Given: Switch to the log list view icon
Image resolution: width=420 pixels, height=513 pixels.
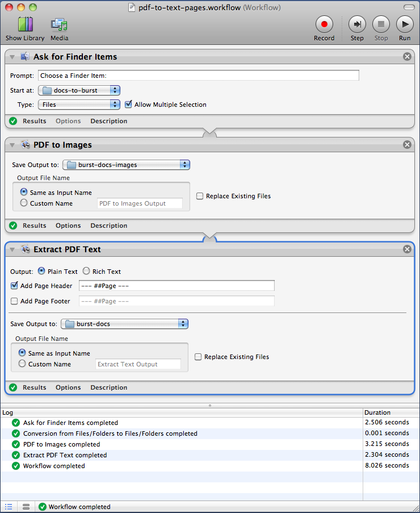Looking at the screenshot, I should pos(10,506).
